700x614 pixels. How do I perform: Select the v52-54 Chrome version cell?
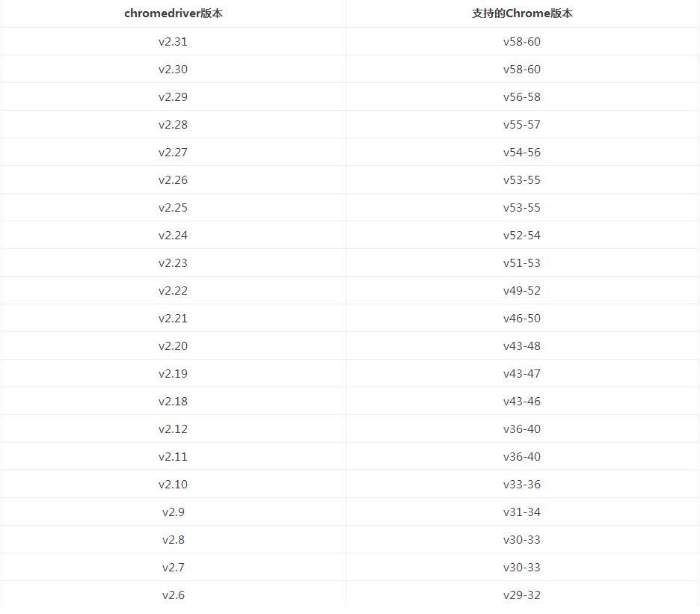522,236
